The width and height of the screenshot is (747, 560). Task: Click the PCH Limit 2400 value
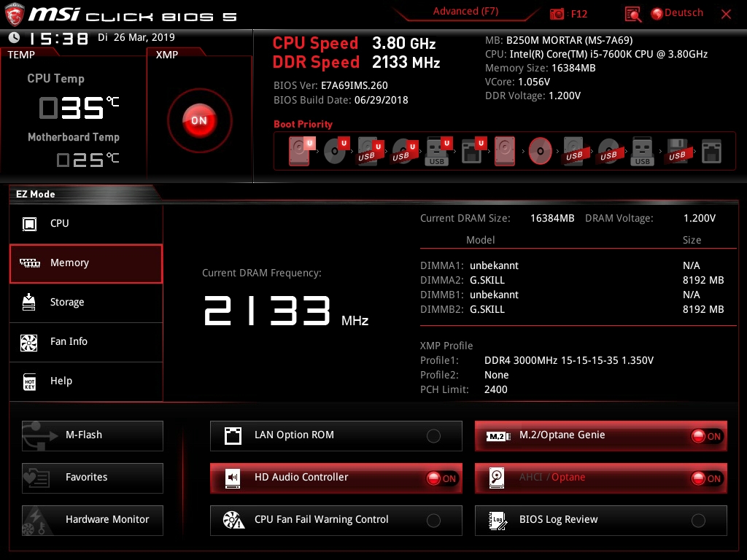(x=495, y=389)
